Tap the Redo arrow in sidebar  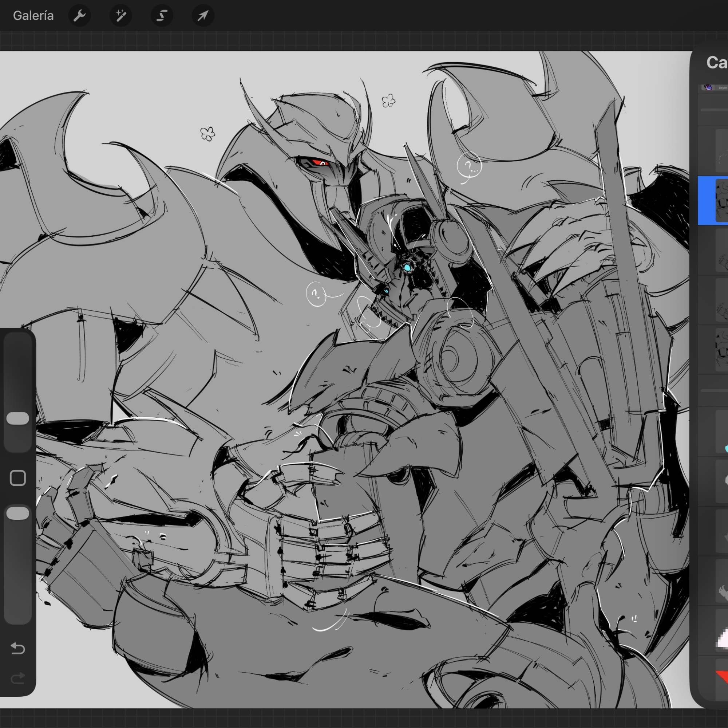[18, 678]
